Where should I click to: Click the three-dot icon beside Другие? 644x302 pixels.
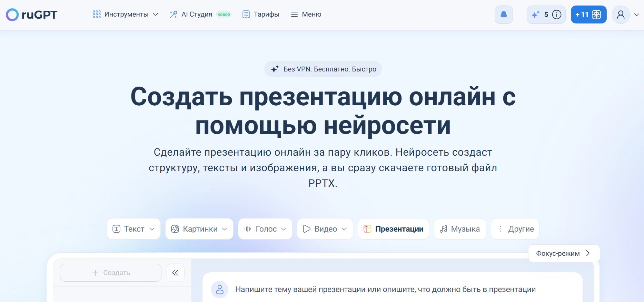pos(501,229)
